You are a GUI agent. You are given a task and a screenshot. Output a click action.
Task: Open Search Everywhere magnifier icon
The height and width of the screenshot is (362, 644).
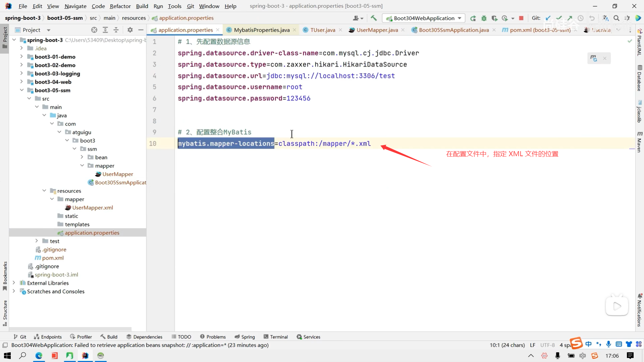coord(616,18)
